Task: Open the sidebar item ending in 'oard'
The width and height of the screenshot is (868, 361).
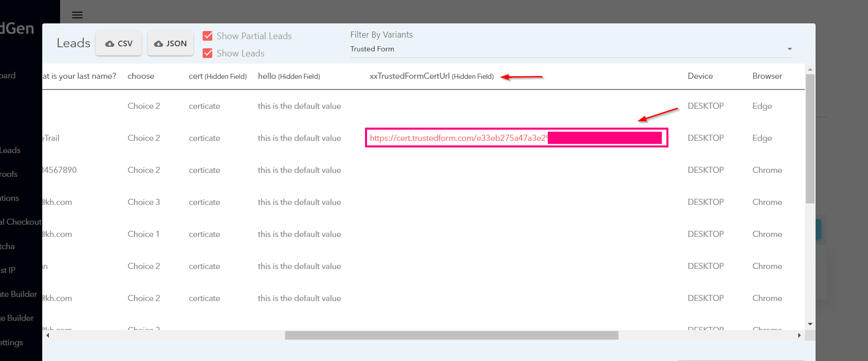Action: point(8,75)
